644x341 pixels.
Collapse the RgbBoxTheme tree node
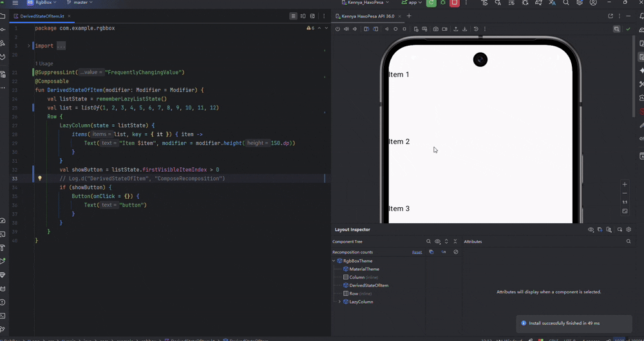[334, 261]
